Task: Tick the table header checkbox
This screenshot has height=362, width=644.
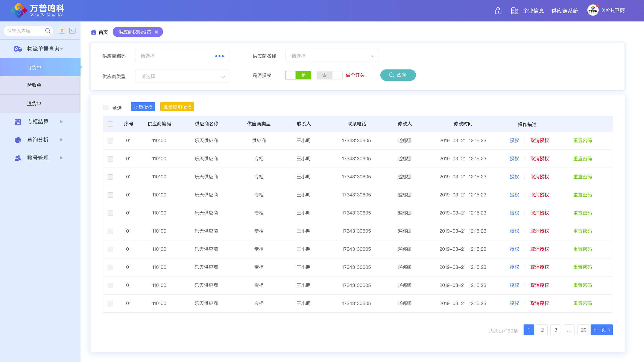Action: coord(110,124)
